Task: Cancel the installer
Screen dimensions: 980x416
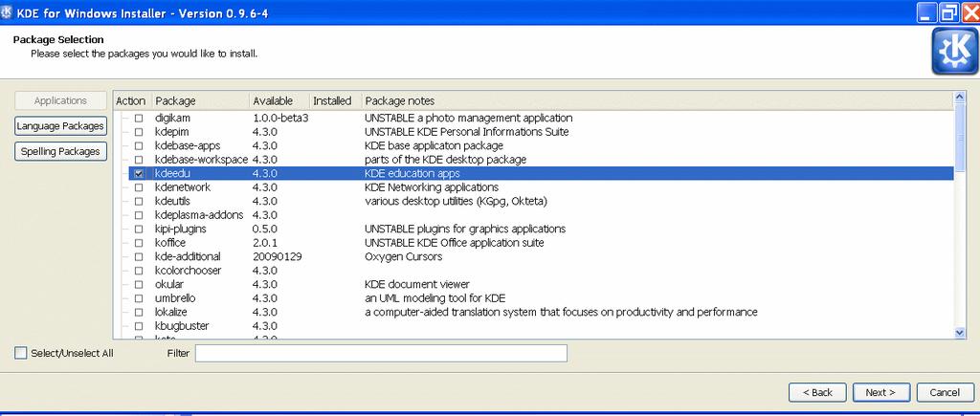Action: pyautogui.click(x=945, y=392)
